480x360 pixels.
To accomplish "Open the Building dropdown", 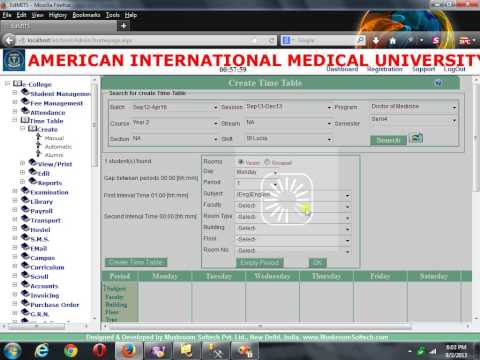I will pos(293,229).
